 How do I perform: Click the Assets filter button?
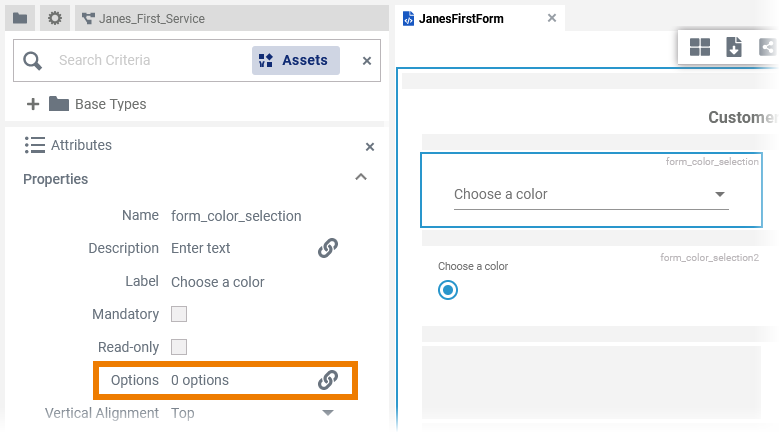295,60
